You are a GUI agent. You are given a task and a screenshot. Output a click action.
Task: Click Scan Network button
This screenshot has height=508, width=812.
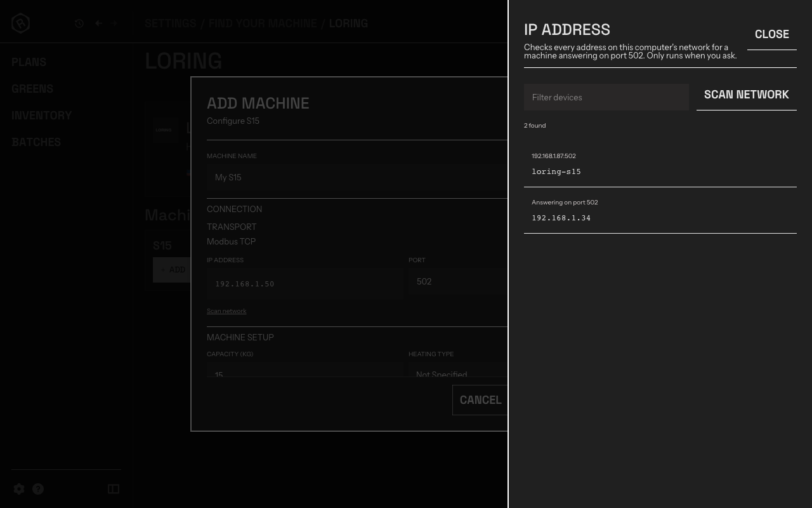tap(747, 95)
